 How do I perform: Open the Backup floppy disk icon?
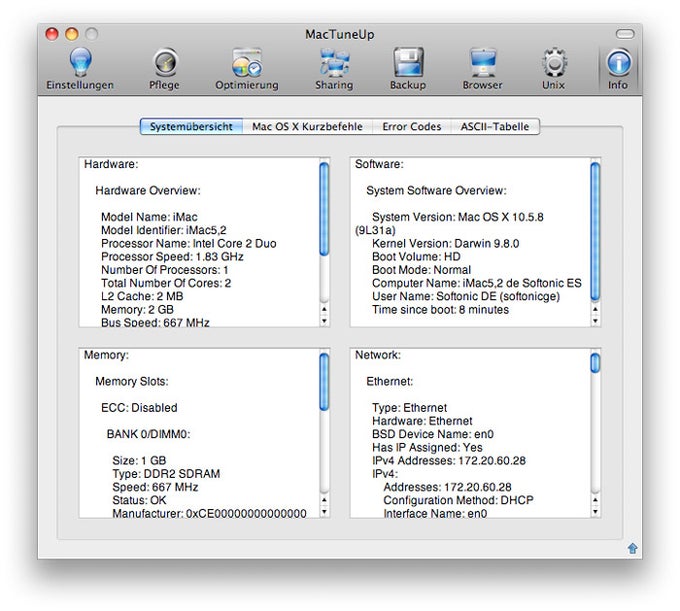[408, 62]
